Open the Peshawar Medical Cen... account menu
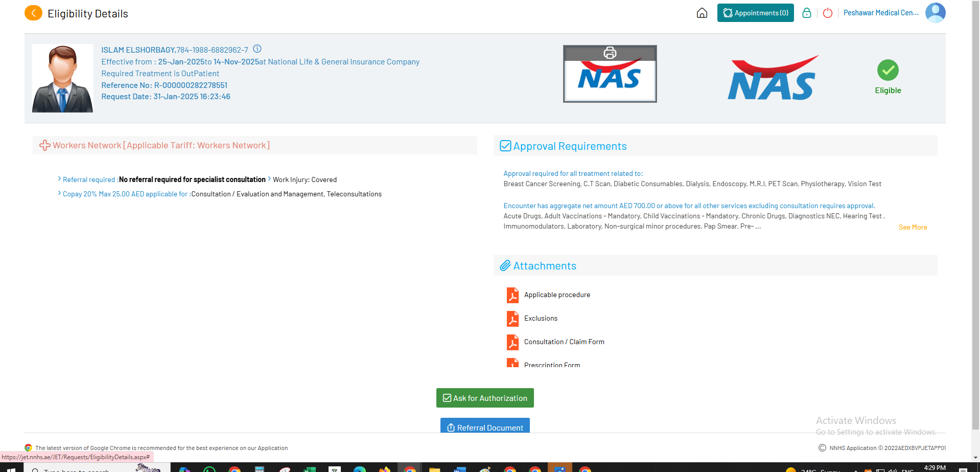980x472 pixels. tap(881, 13)
